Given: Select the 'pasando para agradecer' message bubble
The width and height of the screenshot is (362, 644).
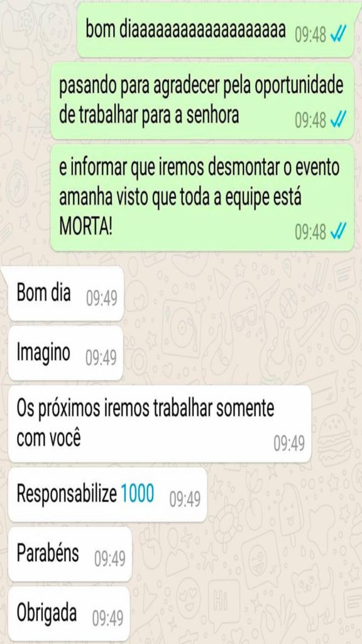Looking at the screenshot, I should click(x=202, y=101).
